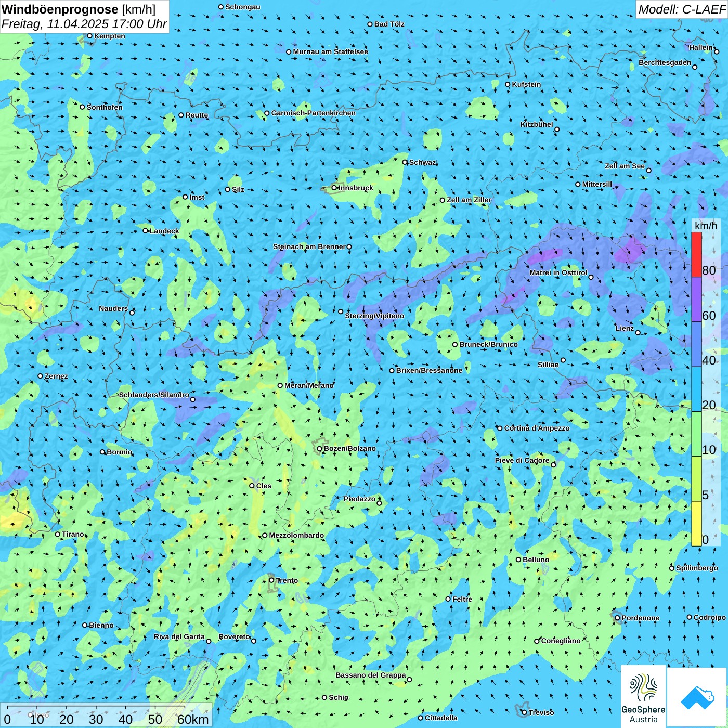
Task: Click the Kitzbühel label
Action: coord(537,124)
